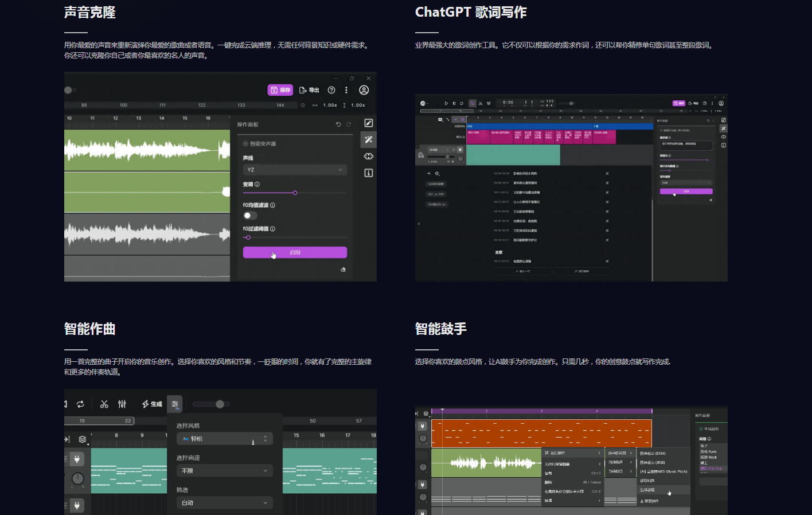
Task: Click the 导出 export icon in the title bar
Action: (310, 90)
